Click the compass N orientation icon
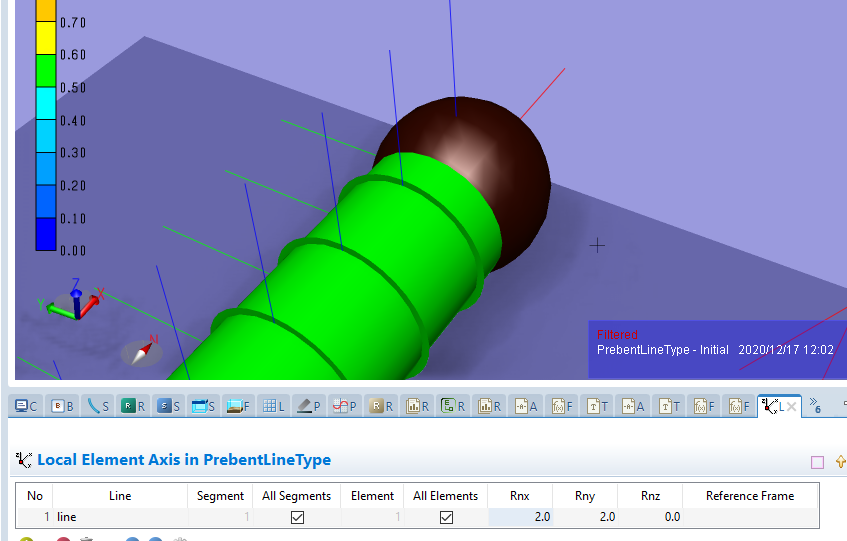847x541 pixels. click(x=142, y=350)
